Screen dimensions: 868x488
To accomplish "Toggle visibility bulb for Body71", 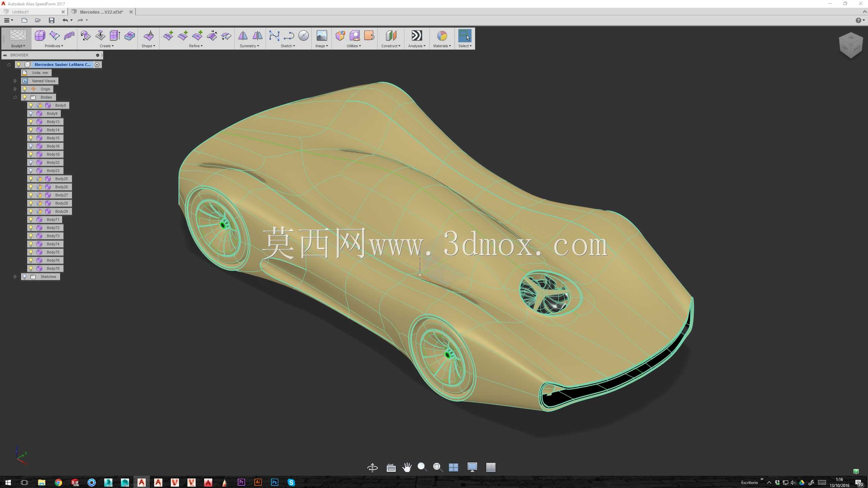I will (x=31, y=220).
